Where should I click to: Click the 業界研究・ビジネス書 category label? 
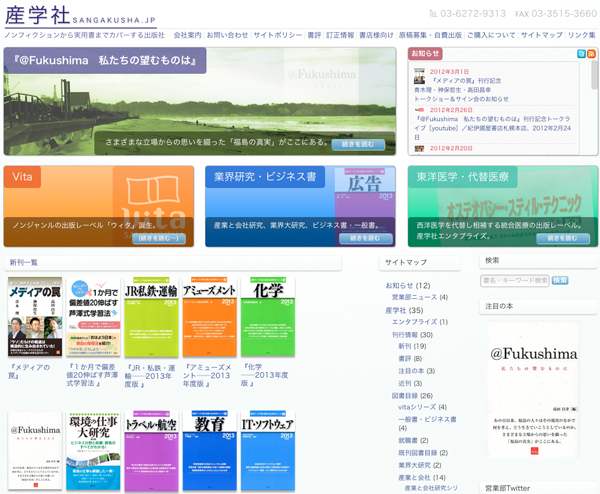tap(265, 177)
